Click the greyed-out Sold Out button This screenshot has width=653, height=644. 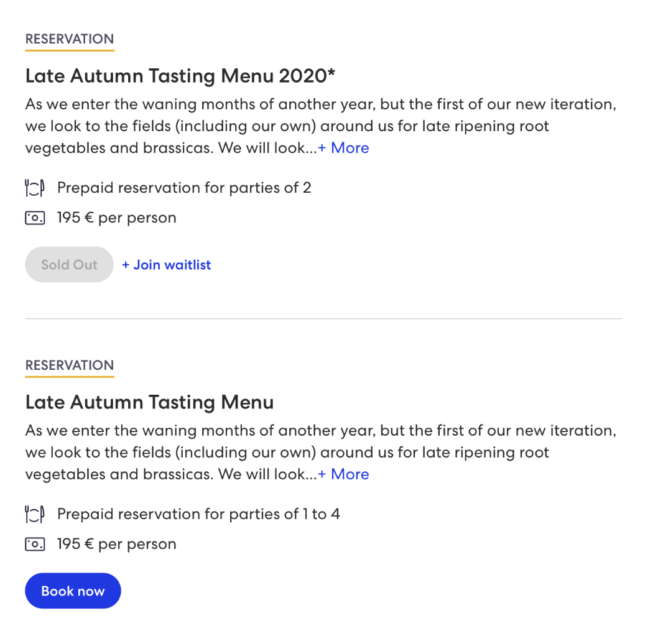[69, 264]
